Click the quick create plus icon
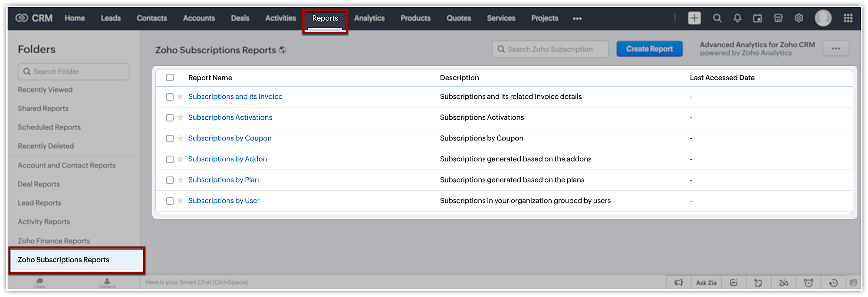The image size is (868, 297). pos(694,18)
